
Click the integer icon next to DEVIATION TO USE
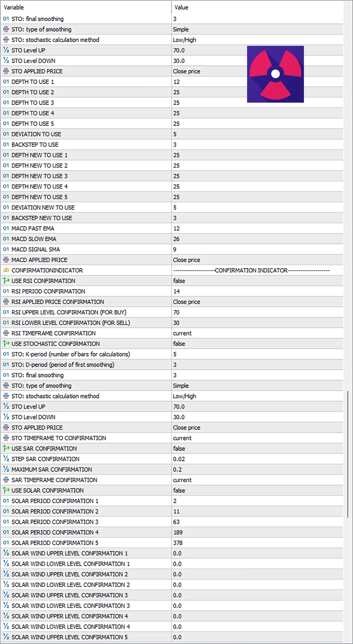tap(6, 134)
